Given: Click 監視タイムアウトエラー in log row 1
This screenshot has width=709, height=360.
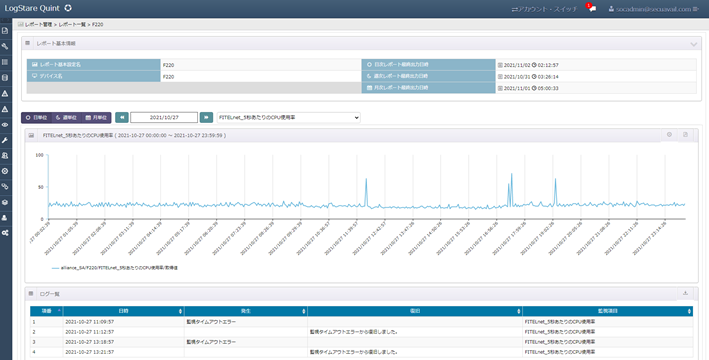Looking at the screenshot, I should click(211, 322).
